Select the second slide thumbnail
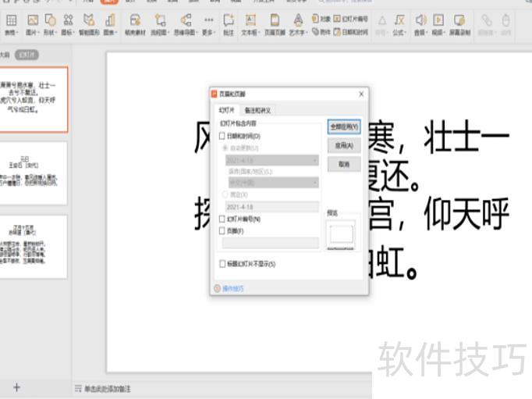 [x=34, y=173]
